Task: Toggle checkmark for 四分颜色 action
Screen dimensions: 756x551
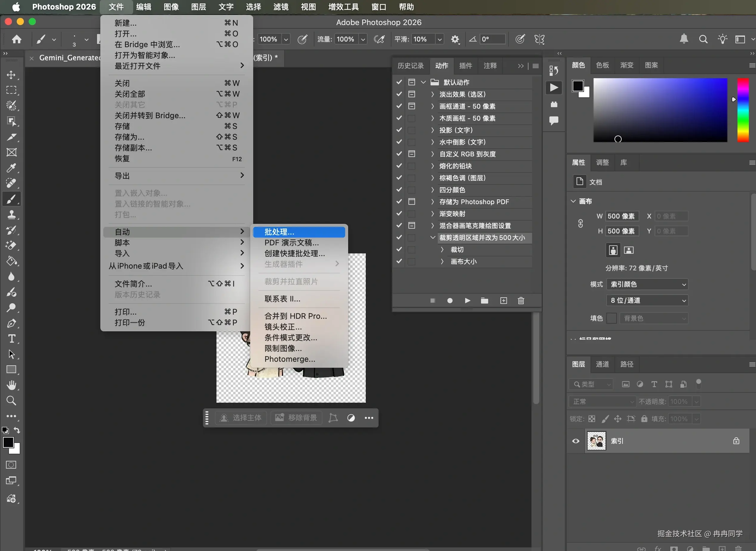Action: [399, 190]
